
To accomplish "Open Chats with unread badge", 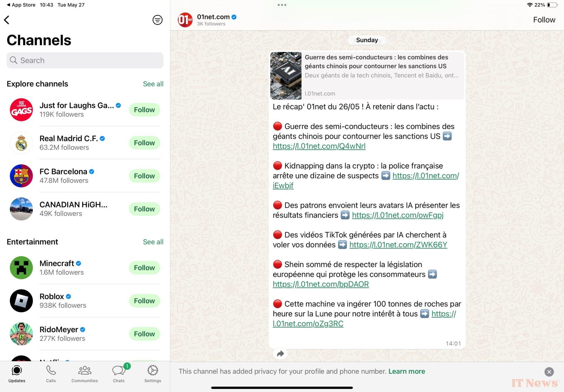I will click(x=119, y=374).
